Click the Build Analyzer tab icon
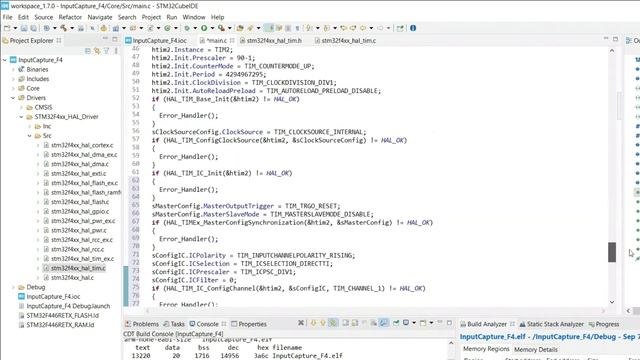 point(463,324)
